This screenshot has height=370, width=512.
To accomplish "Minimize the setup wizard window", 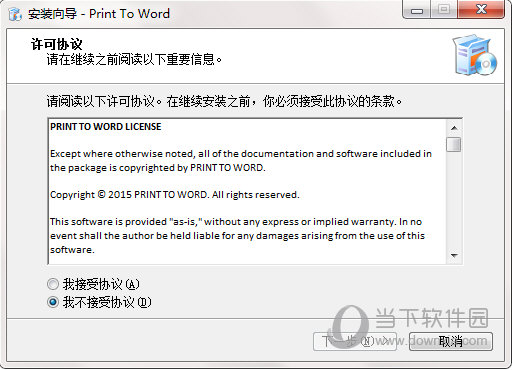I will click(417, 10).
